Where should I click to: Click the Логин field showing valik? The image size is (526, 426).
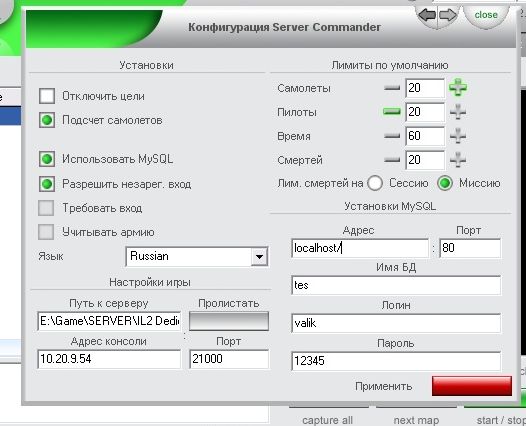[x=396, y=323]
